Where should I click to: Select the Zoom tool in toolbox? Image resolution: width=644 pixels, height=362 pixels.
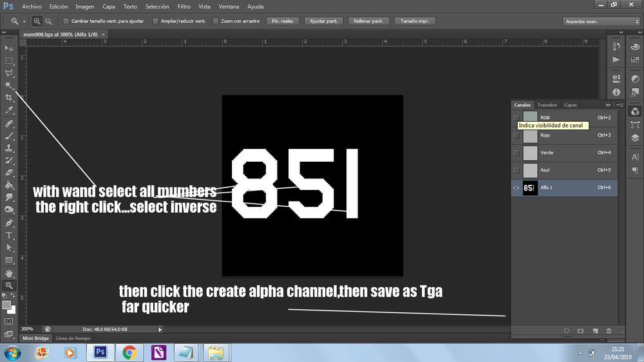(x=8, y=285)
